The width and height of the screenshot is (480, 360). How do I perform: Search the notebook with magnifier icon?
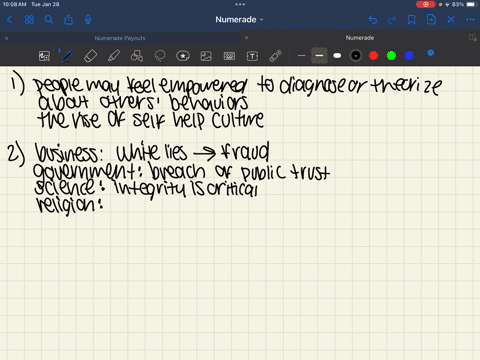point(49,20)
